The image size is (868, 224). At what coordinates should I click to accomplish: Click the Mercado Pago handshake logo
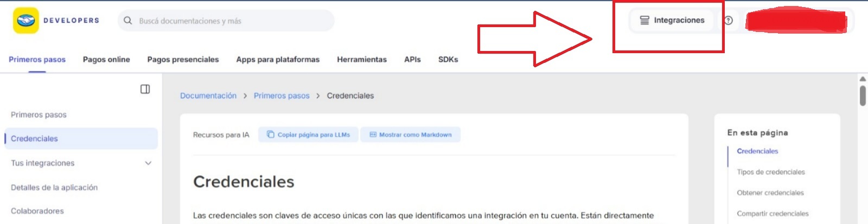(26, 21)
